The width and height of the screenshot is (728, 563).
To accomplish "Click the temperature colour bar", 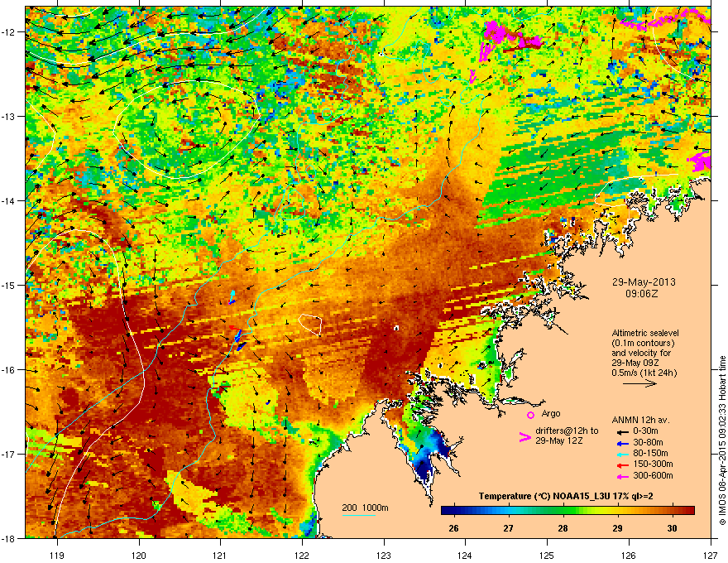I will point(568,511).
